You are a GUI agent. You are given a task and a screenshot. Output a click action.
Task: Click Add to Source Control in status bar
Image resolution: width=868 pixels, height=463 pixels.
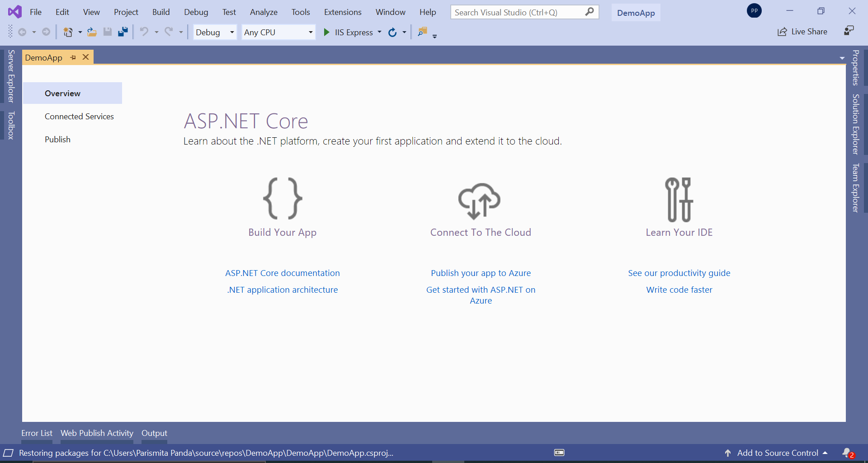(x=777, y=453)
